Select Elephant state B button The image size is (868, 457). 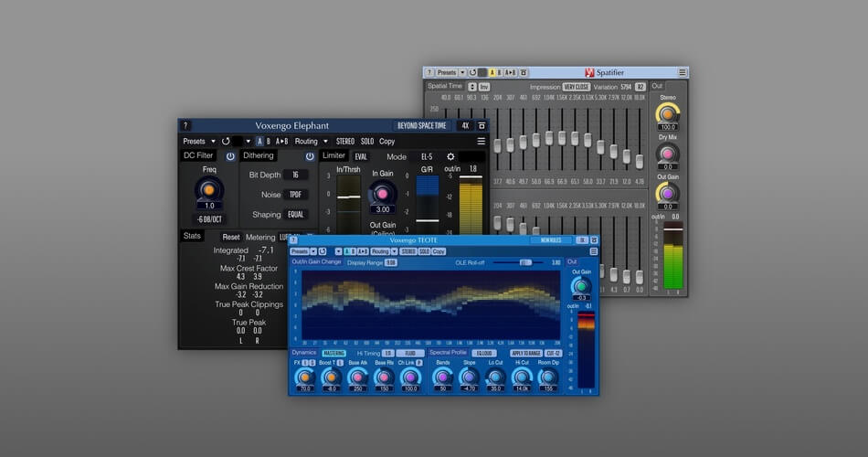click(269, 142)
